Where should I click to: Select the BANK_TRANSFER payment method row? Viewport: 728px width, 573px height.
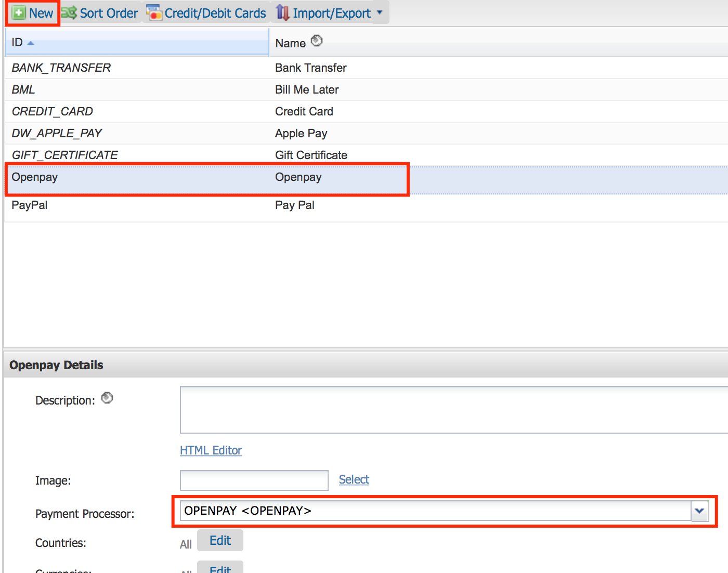click(x=61, y=68)
